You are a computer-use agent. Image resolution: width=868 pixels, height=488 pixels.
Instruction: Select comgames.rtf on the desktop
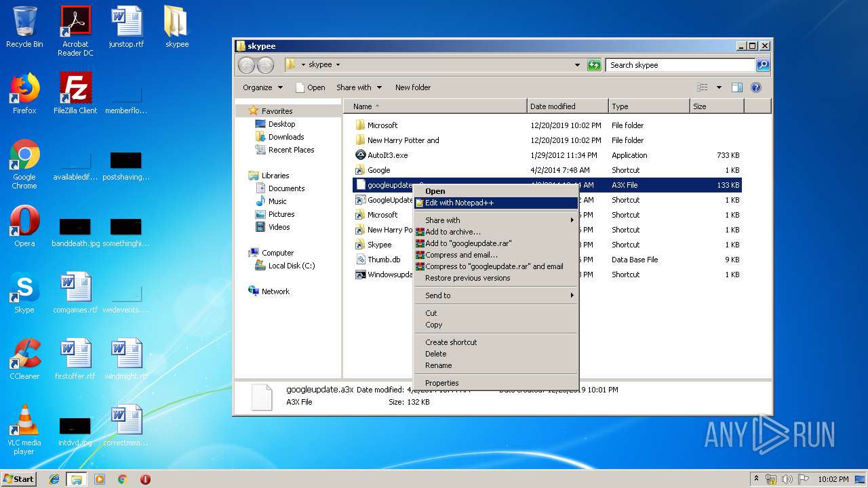point(75,293)
